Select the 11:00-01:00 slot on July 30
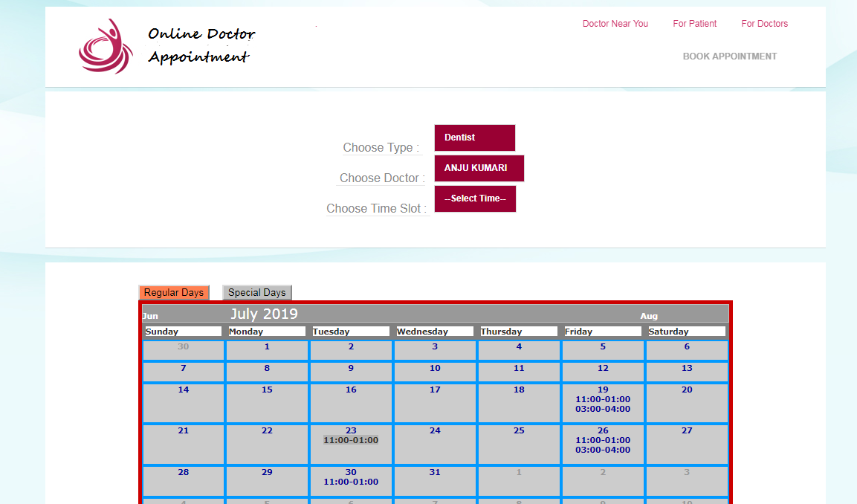 click(x=351, y=482)
